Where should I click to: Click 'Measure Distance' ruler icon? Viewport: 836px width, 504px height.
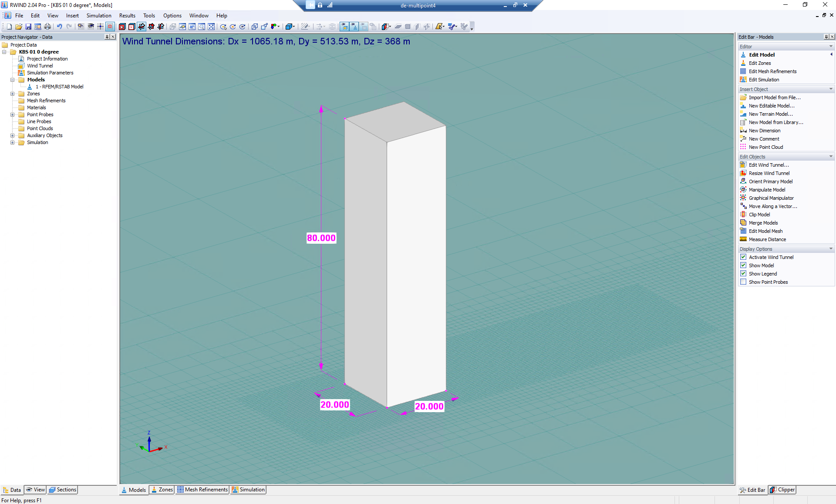pyautogui.click(x=743, y=239)
